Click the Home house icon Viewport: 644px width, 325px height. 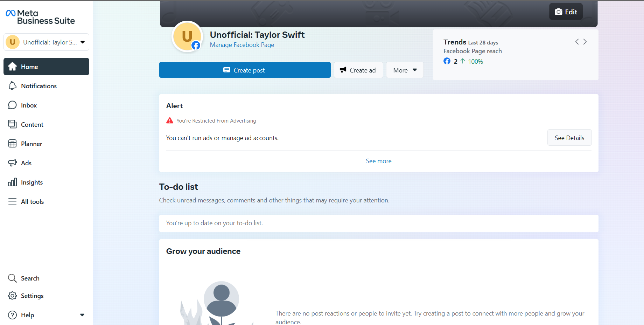(x=13, y=67)
